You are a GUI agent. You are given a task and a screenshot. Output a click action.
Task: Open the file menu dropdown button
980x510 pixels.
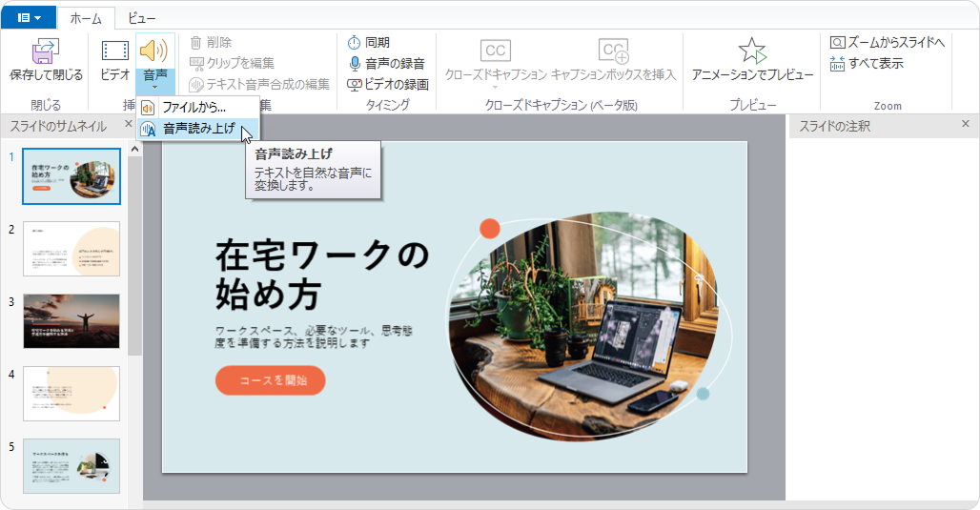click(29, 17)
